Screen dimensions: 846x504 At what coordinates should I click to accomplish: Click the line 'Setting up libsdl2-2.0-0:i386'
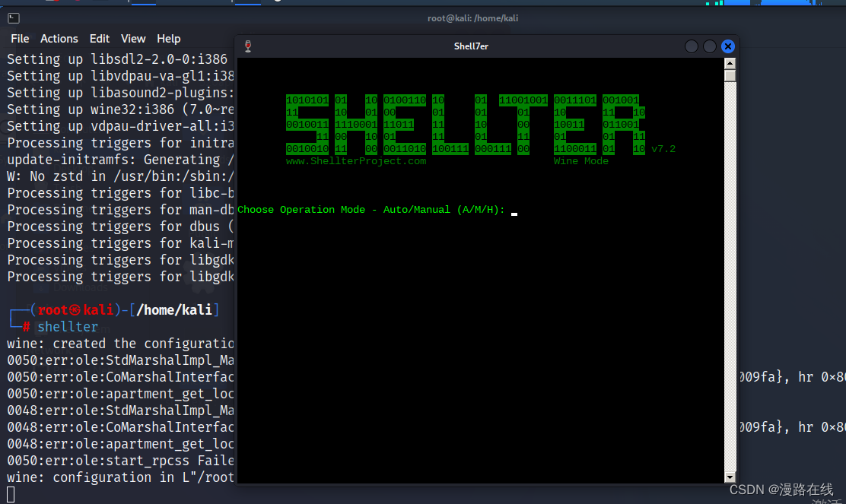[x=117, y=59]
